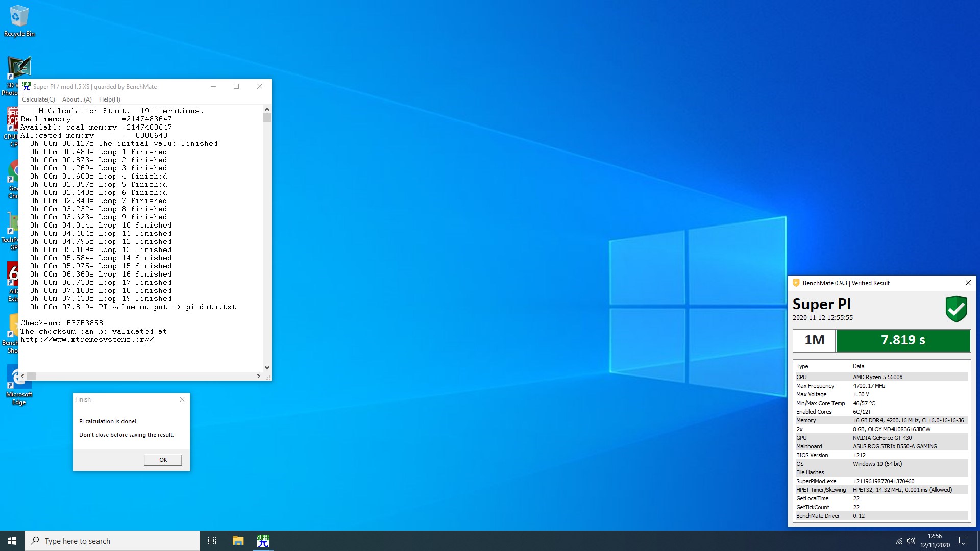Viewport: 980px width, 551px height.
Task: Click the Type here to search box
Action: [x=112, y=541]
